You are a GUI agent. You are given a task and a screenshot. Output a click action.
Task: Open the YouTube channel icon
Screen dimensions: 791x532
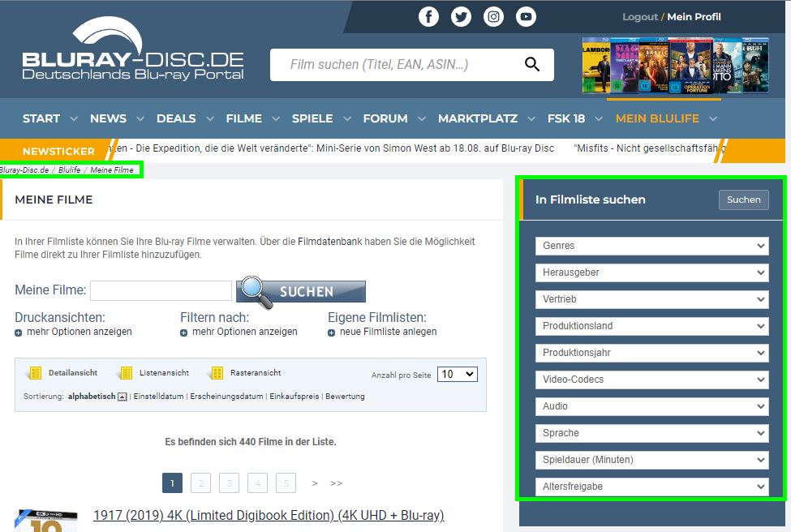tap(526, 17)
